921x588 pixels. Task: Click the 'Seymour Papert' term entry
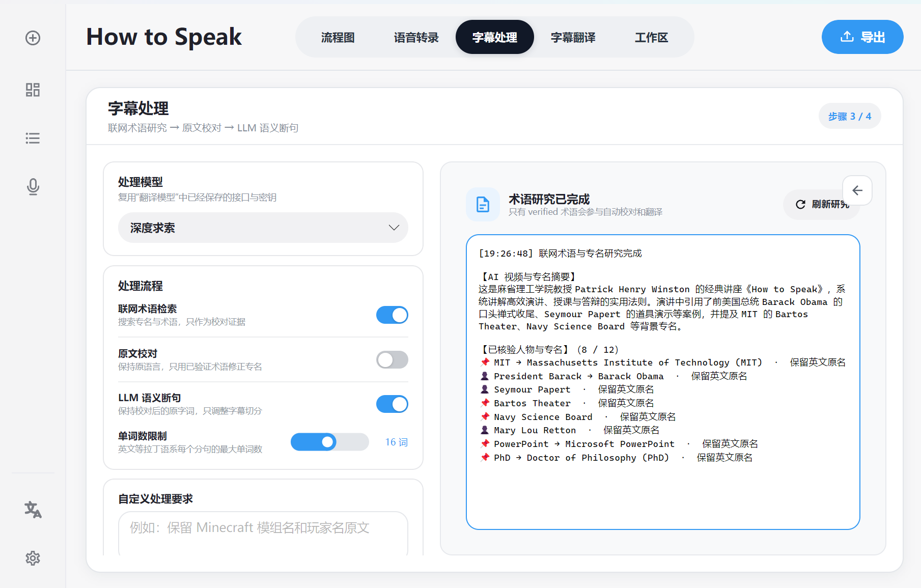(567, 389)
